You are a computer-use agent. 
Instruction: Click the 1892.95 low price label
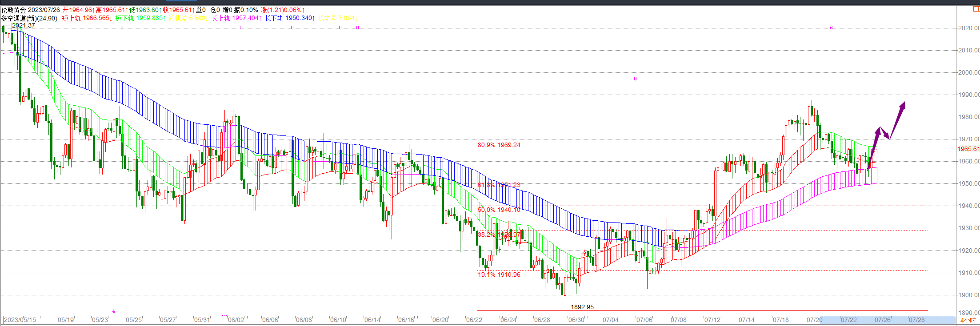click(582, 307)
